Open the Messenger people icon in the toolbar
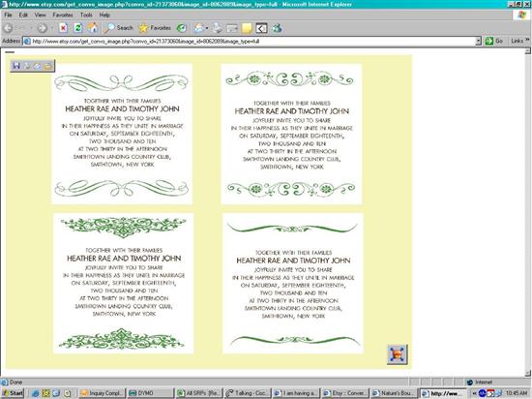Image resolution: width=532 pixels, height=399 pixels. [x=278, y=28]
